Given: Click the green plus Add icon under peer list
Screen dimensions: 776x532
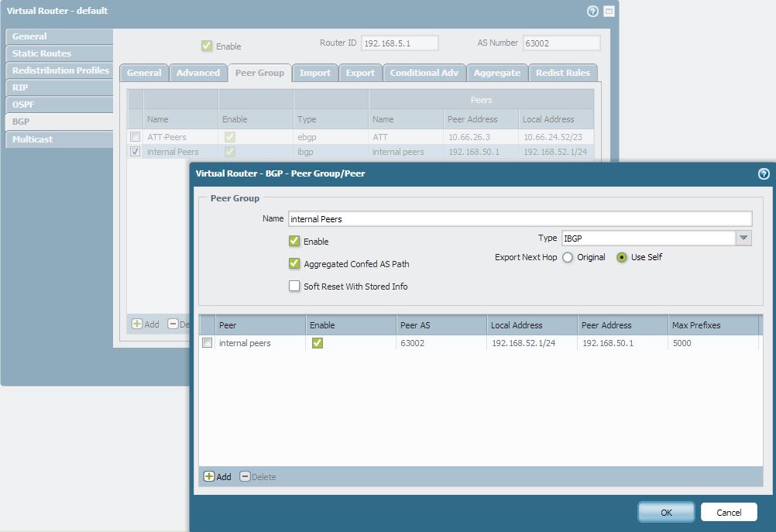Looking at the screenshot, I should (209, 477).
